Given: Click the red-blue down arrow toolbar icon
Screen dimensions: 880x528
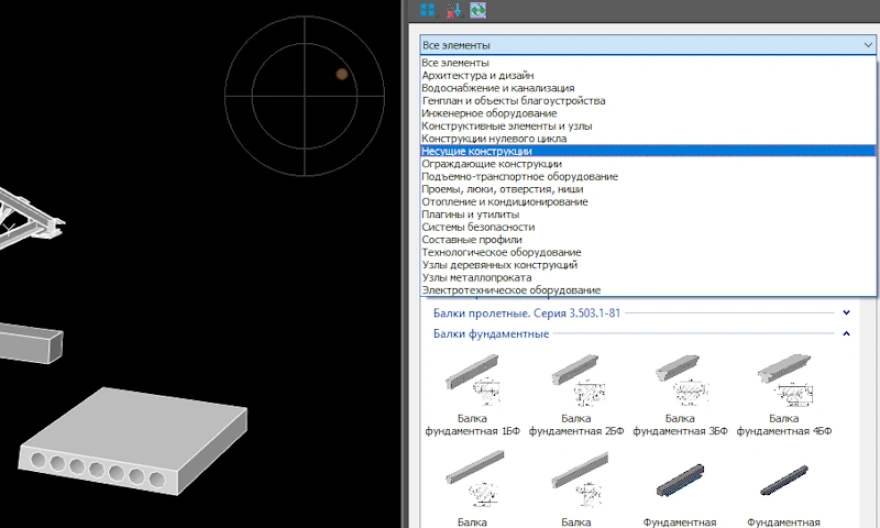Looking at the screenshot, I should tap(453, 10).
